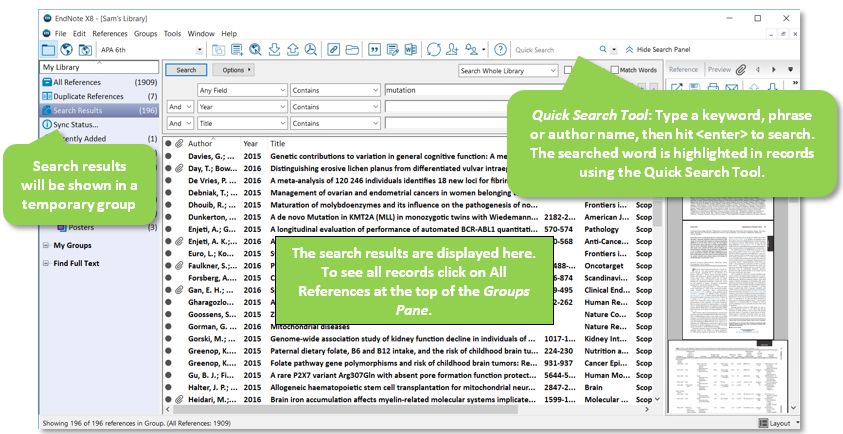
Task: Click Hide Search Panel
Action: 658,49
